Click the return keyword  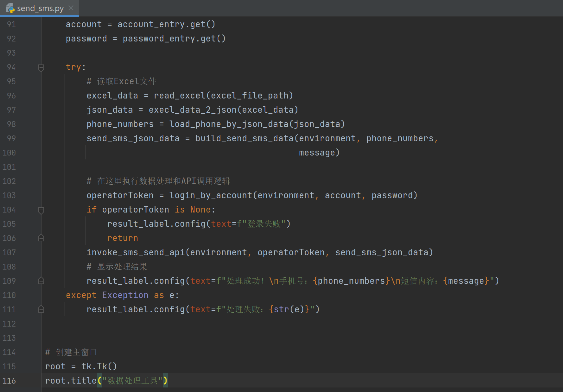click(123, 238)
